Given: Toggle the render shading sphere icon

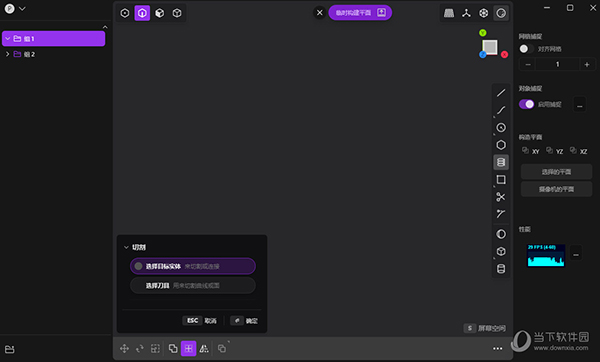Looking at the screenshot, I should coord(501,13).
